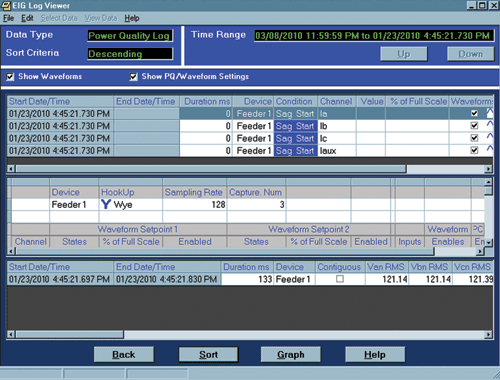Click End Date/Time header in PQ table
The height and width of the screenshot is (380, 500).
[146, 101]
